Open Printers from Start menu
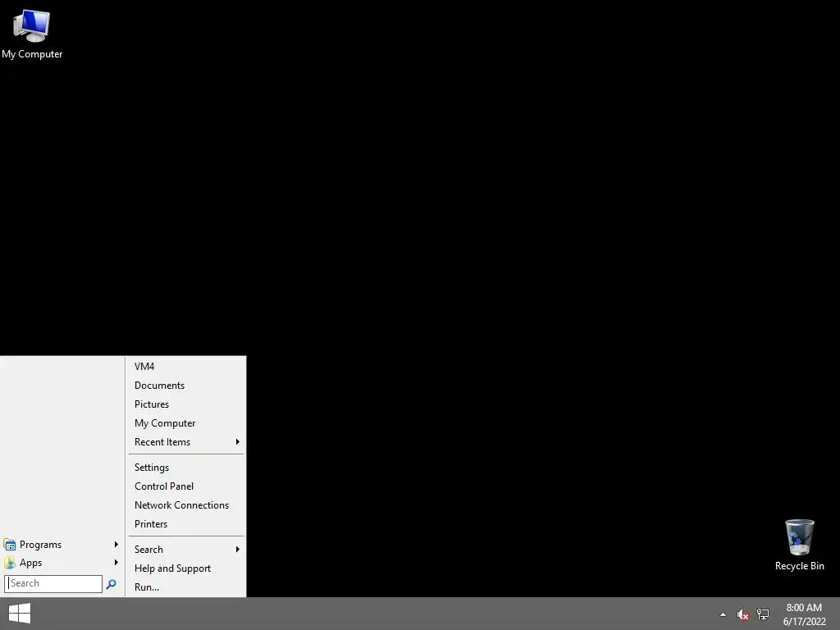 [x=186, y=524]
